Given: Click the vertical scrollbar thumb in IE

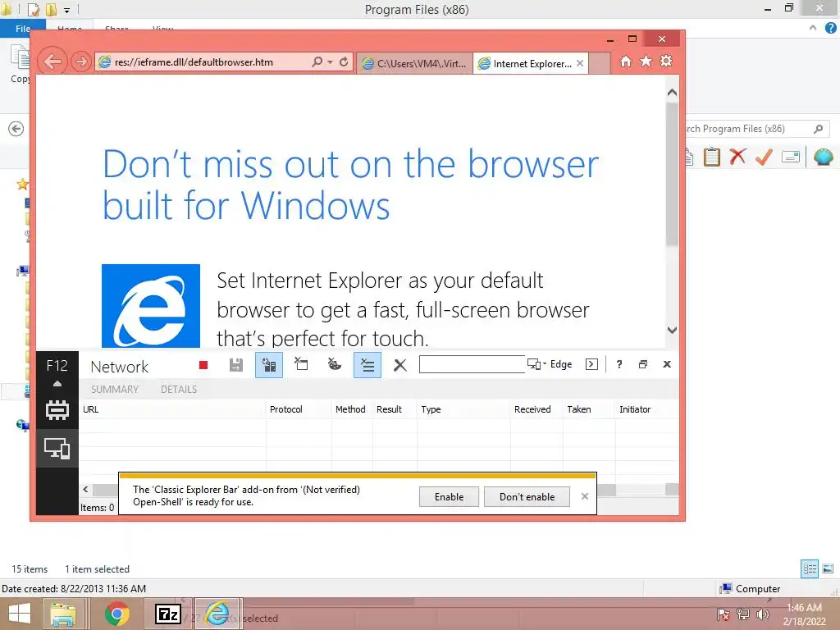Looking at the screenshot, I should [673, 174].
